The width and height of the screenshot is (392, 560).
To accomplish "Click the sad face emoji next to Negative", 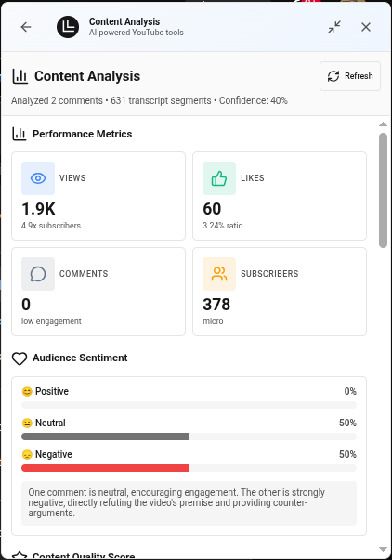I will pyautogui.click(x=27, y=455).
